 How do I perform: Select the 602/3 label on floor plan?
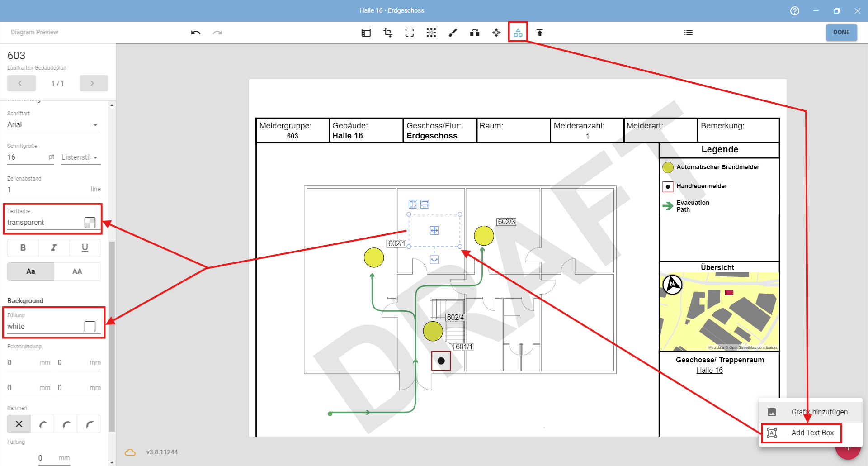click(506, 222)
